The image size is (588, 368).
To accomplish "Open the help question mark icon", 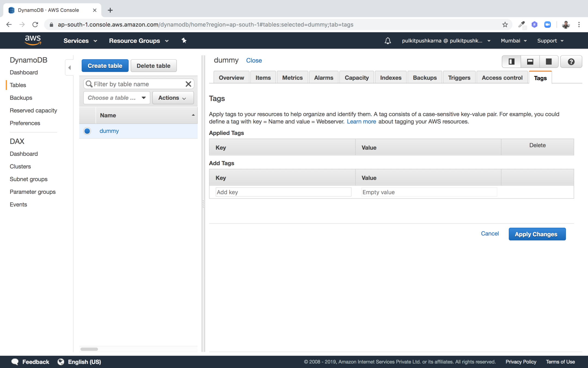I will coord(571,62).
